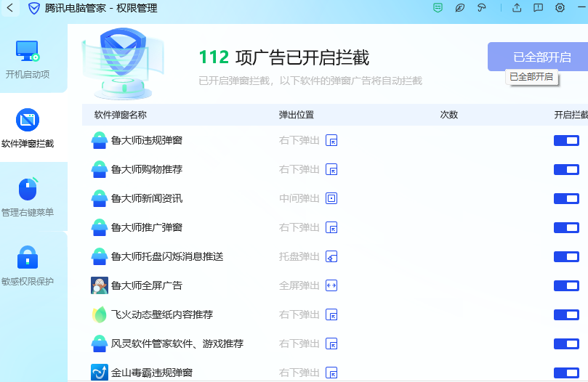588x382 pixels.
Task: Click fullscreen popup icon for 鲁大师全屏广告
Action: coord(331,285)
